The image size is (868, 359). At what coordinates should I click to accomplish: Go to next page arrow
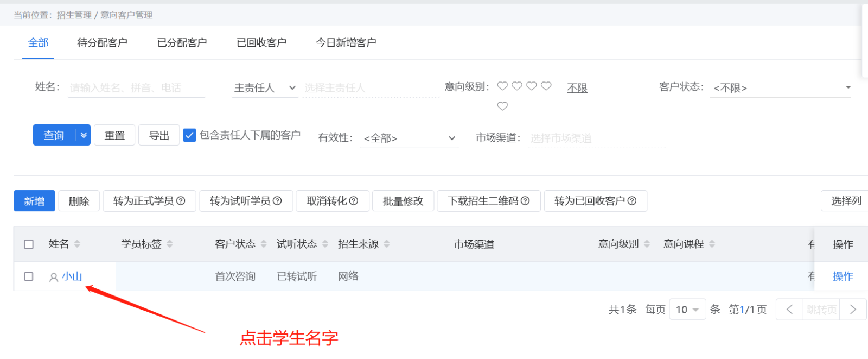(853, 310)
